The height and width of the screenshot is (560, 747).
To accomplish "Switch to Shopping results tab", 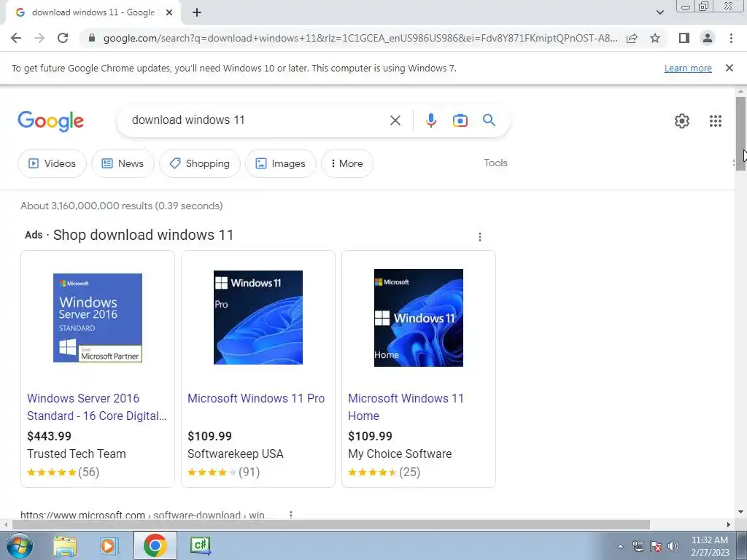I will (200, 163).
